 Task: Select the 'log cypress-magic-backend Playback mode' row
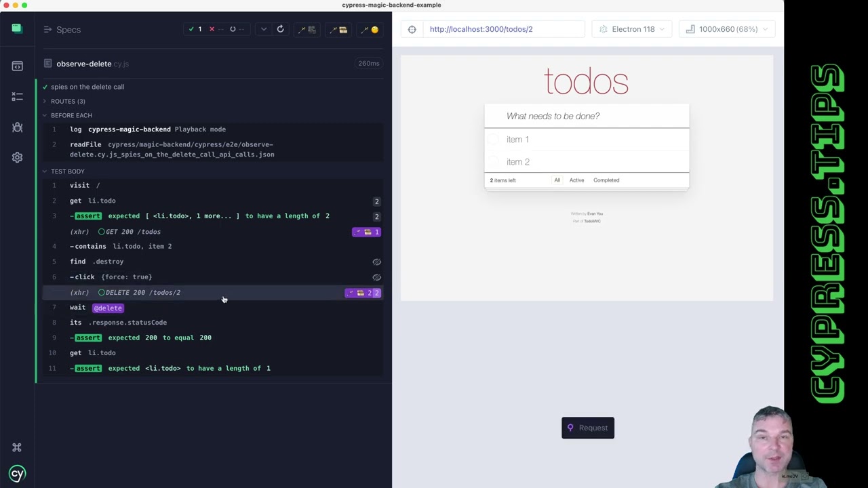(x=213, y=129)
